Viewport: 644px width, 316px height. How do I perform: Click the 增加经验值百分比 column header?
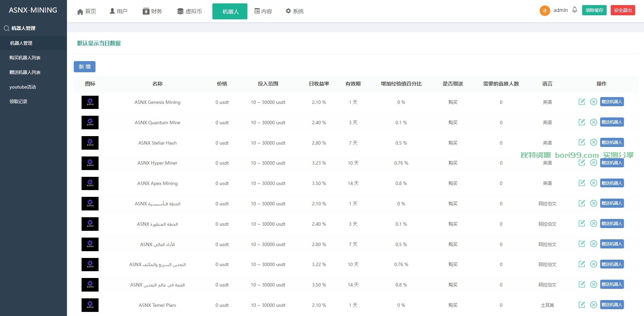[401, 83]
